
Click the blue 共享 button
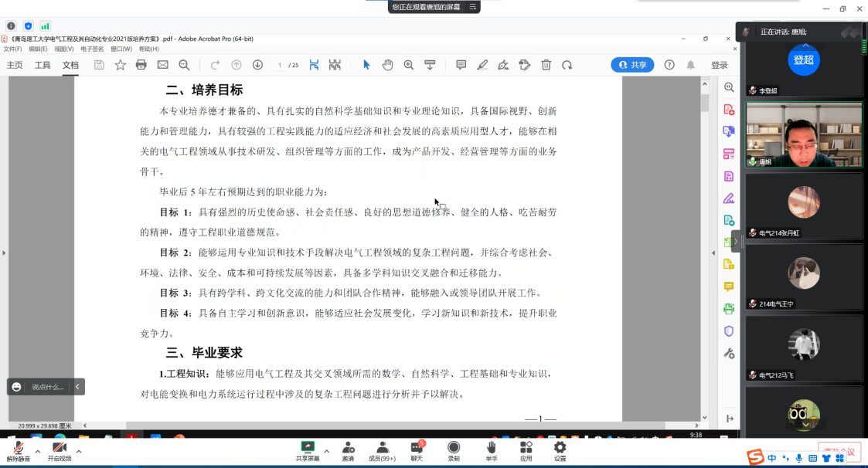click(632, 65)
